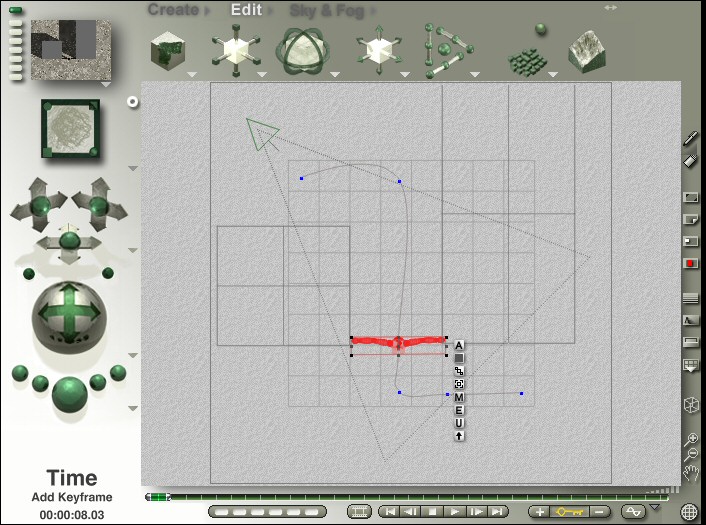This screenshot has width=706, height=525.
Task: Click the large Render sphere button
Action: click(70, 390)
